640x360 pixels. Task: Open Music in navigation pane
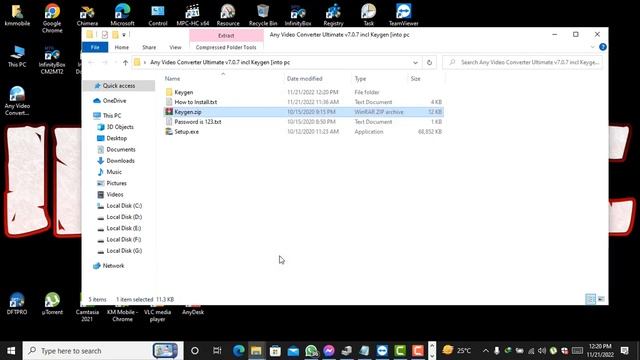[114, 172]
